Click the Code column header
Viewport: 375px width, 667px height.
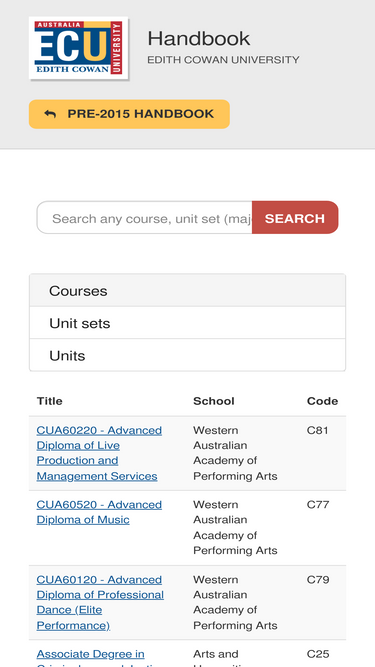tap(322, 401)
